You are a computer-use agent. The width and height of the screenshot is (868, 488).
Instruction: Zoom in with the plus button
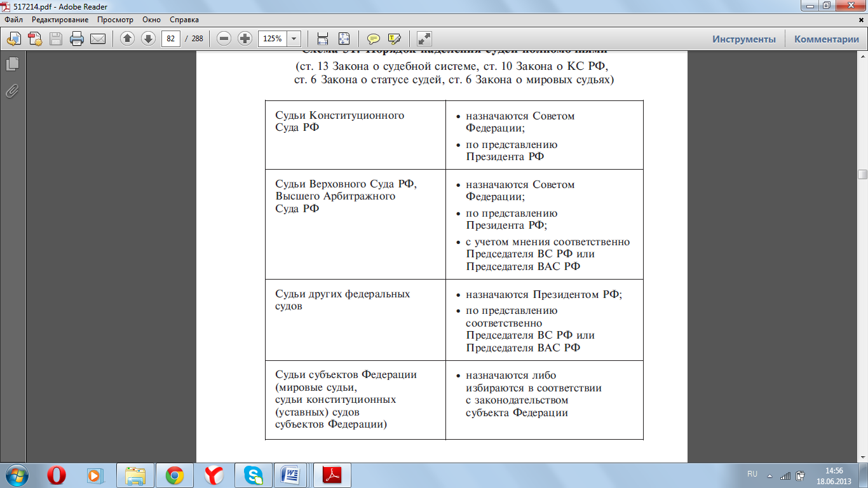pos(245,39)
